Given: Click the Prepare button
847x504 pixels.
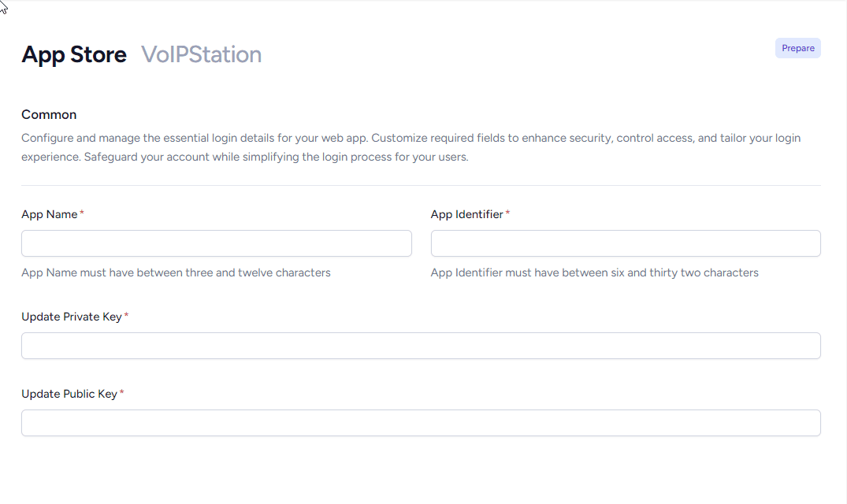Looking at the screenshot, I should point(797,48).
